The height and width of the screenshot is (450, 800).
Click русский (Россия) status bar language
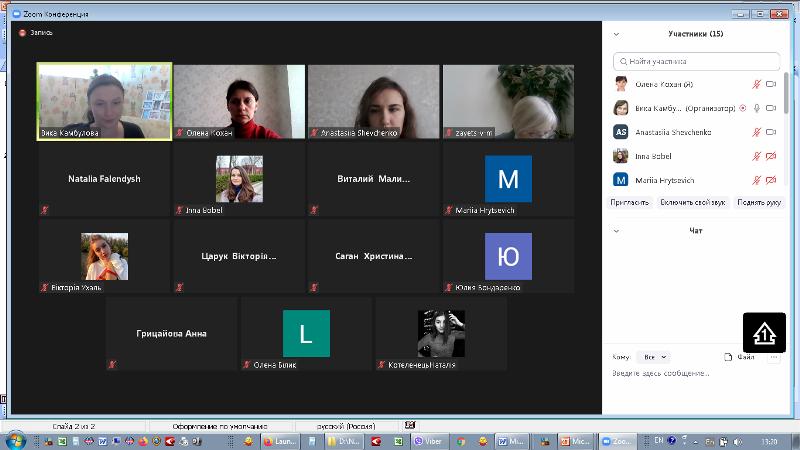[x=346, y=426]
